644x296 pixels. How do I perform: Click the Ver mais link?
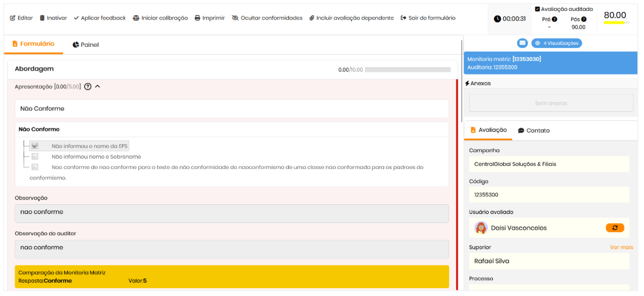[x=621, y=247]
